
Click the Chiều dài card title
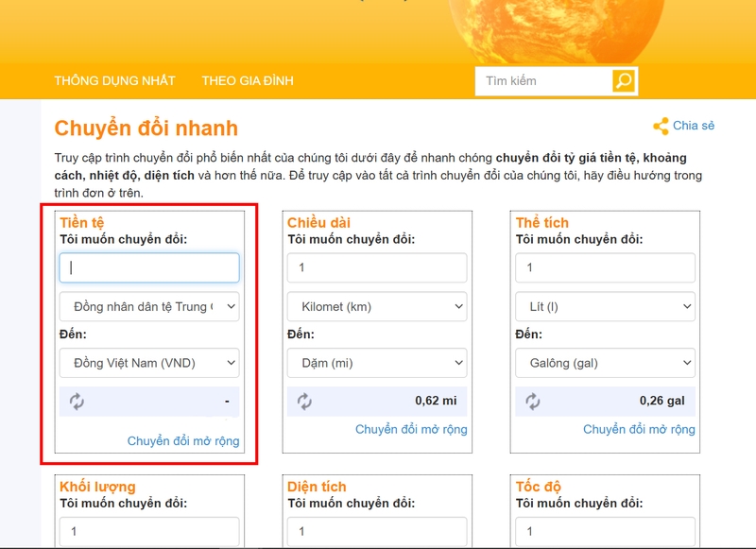(318, 223)
